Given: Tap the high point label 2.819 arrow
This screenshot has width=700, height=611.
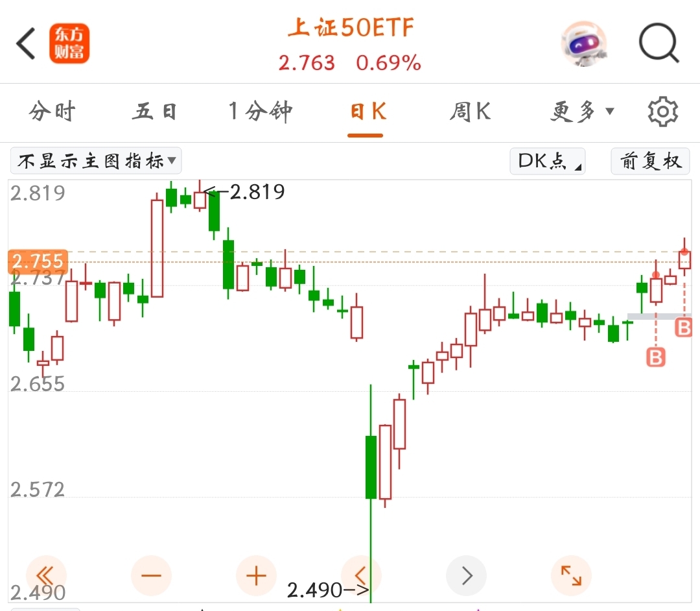Looking at the screenshot, I should pyautogui.click(x=244, y=192).
